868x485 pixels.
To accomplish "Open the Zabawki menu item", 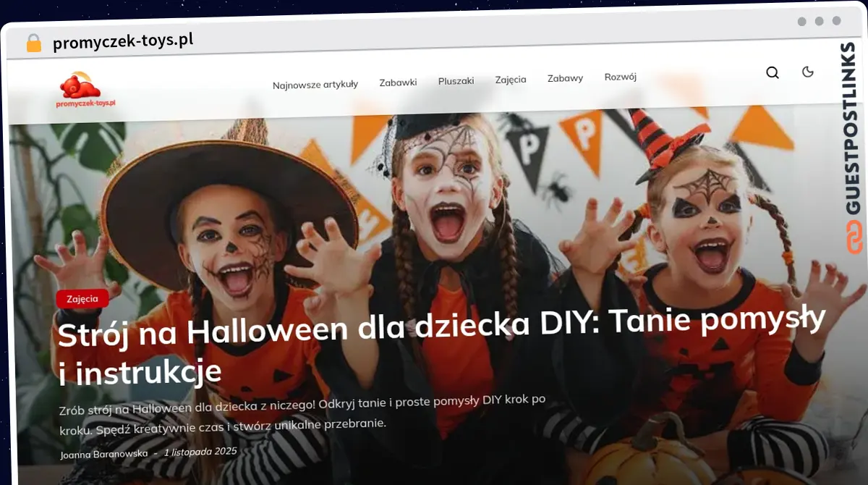I will pos(398,83).
